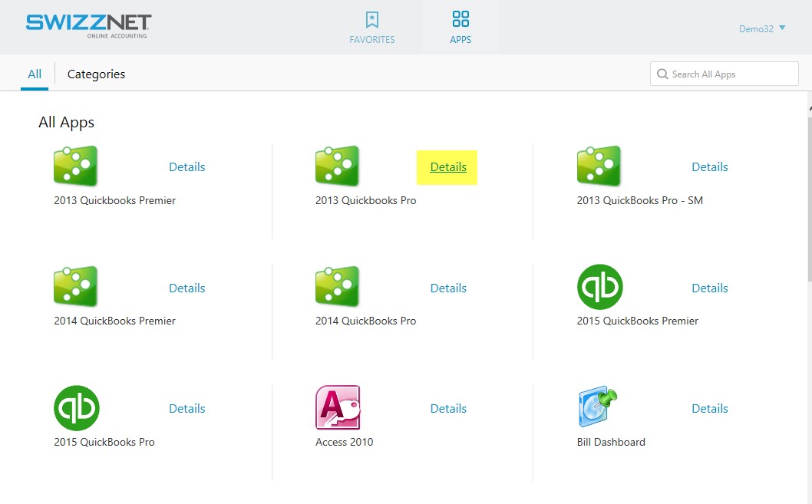Launch the 2014 QuickBooks Premier app icon
The height and width of the screenshot is (504, 812).
[x=76, y=287]
